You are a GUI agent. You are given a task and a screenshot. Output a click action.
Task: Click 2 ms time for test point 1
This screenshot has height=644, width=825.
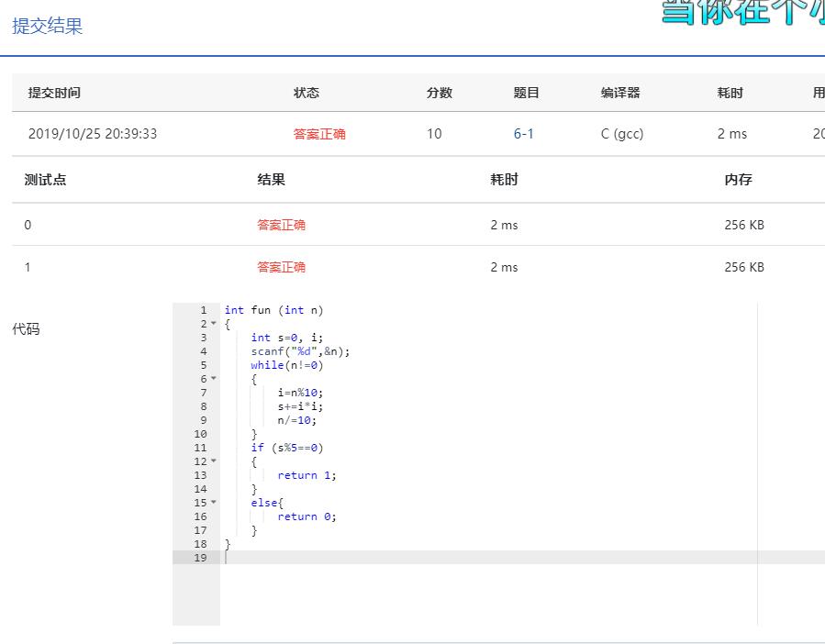tap(504, 267)
